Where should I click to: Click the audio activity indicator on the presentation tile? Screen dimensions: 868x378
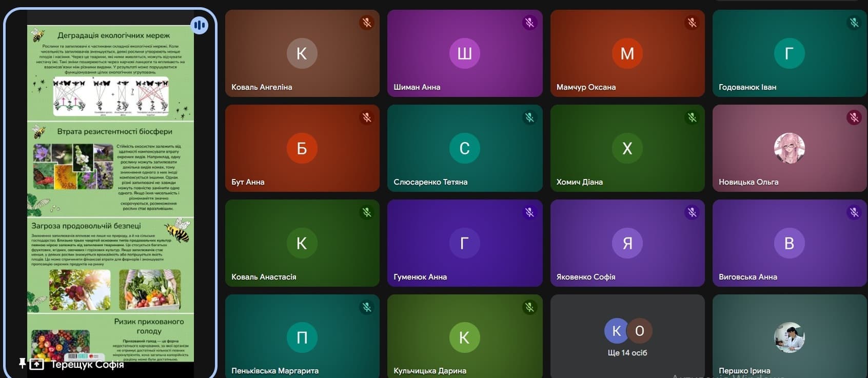coord(200,25)
